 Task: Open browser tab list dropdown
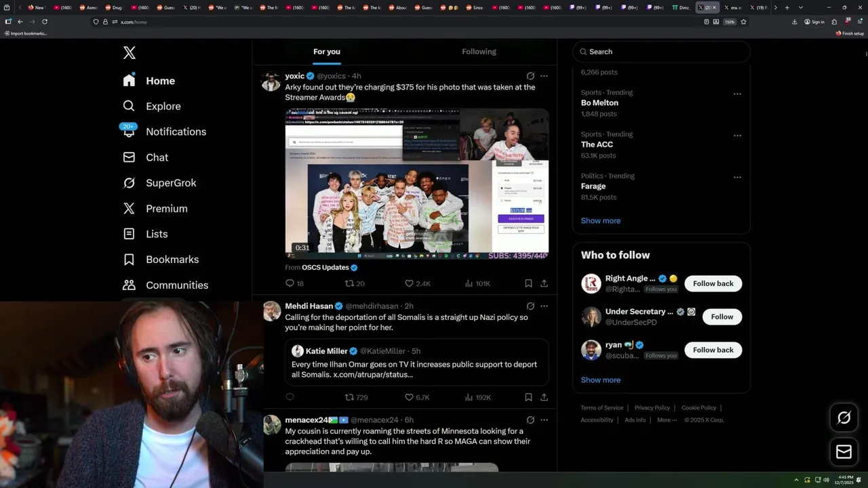(800, 7)
